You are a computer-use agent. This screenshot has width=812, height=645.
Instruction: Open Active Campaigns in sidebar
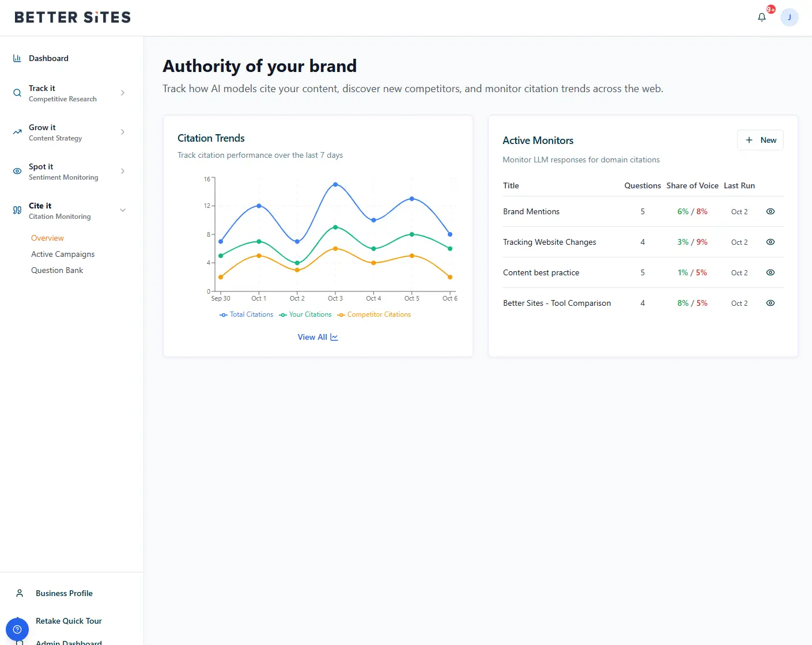(x=63, y=254)
